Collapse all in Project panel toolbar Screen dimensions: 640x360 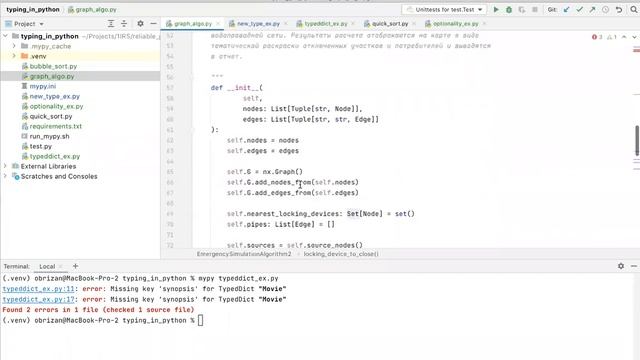coord(124,24)
